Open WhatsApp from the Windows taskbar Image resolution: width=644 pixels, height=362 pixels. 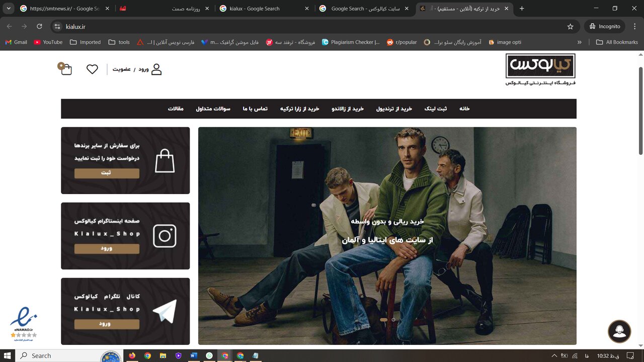coord(209,355)
